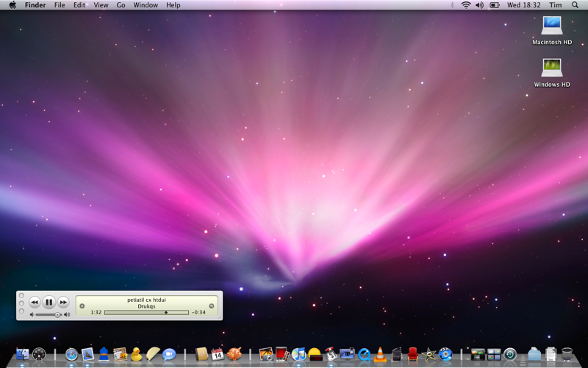Viewport: 588px width, 368px height.
Task: Open Photo Booth in the Dock
Action: [282, 354]
